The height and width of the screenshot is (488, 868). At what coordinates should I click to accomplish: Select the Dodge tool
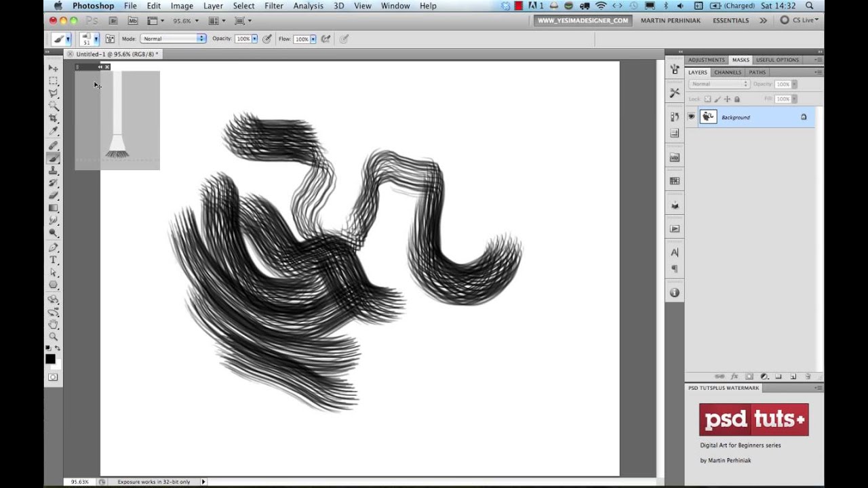tap(53, 233)
